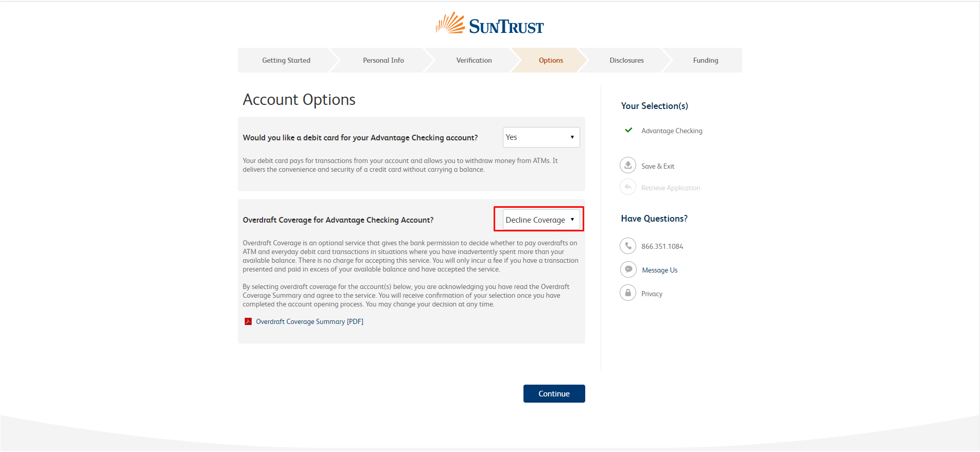Click the Have Questions? heading
The image size is (980, 452).
click(x=654, y=219)
